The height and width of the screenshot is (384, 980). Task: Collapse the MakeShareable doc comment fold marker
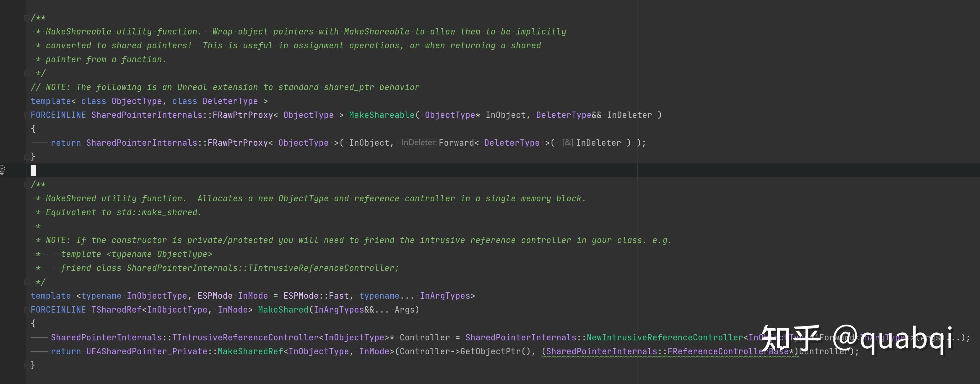[x=26, y=18]
